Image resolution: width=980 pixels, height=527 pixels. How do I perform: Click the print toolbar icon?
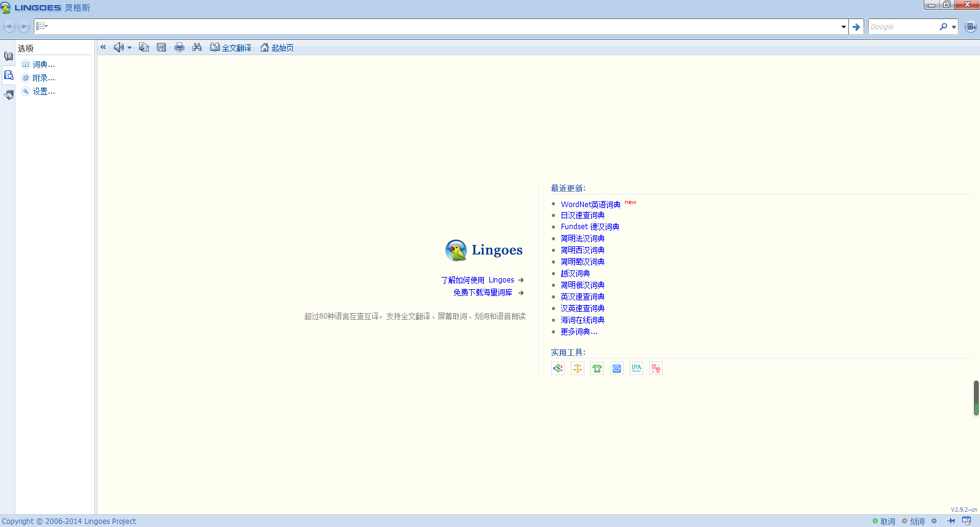[179, 47]
